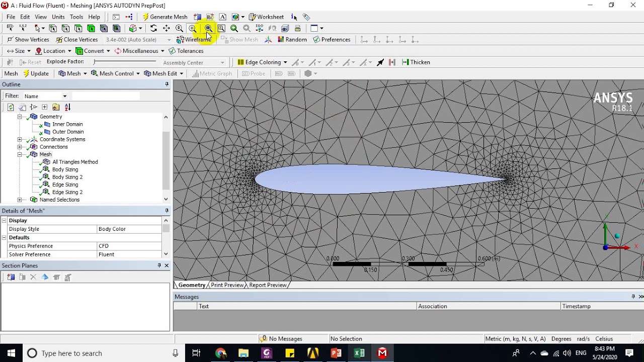Click the Show Vertex Direction arrow icon

coord(380,62)
